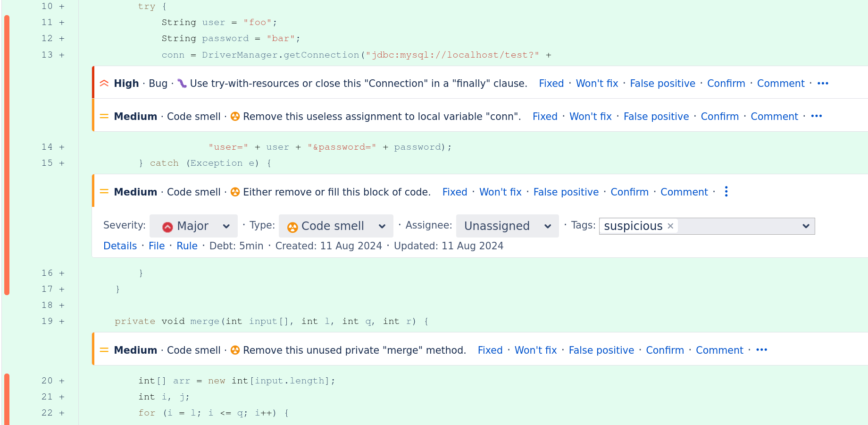This screenshot has width=868, height=425.
Task: Open the Rule link in the issue details
Action: click(187, 246)
